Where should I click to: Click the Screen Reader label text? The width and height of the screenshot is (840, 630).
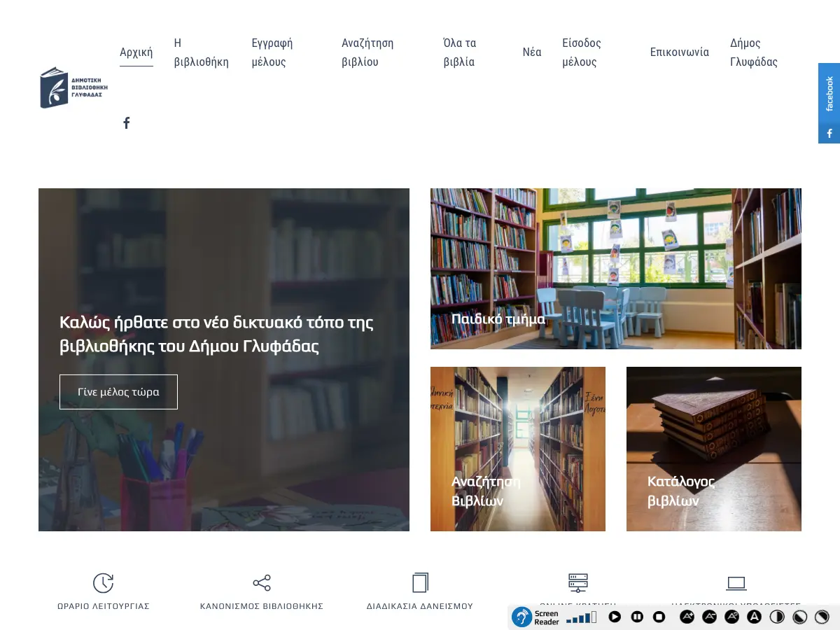point(547,617)
